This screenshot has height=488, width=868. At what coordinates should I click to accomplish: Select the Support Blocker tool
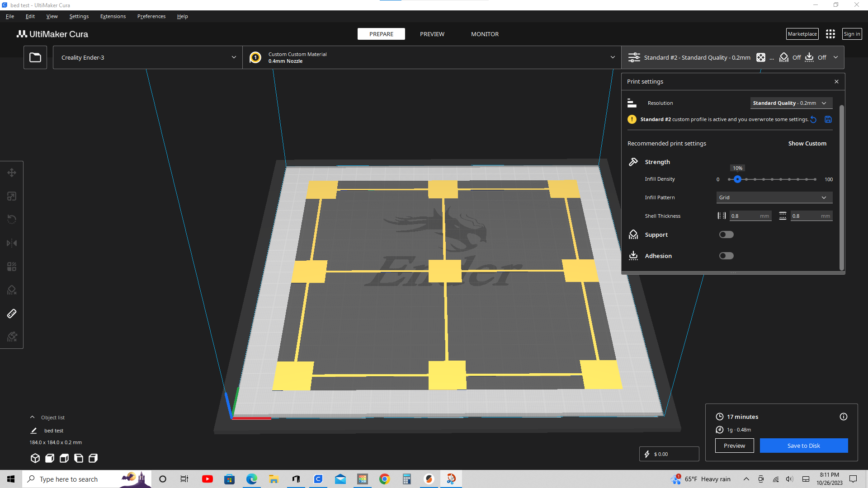click(x=11, y=290)
